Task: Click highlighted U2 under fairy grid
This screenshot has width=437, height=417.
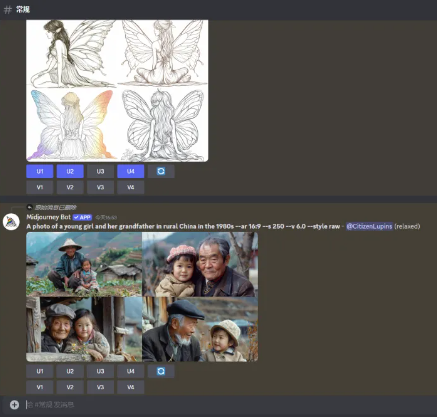Action: click(70, 171)
